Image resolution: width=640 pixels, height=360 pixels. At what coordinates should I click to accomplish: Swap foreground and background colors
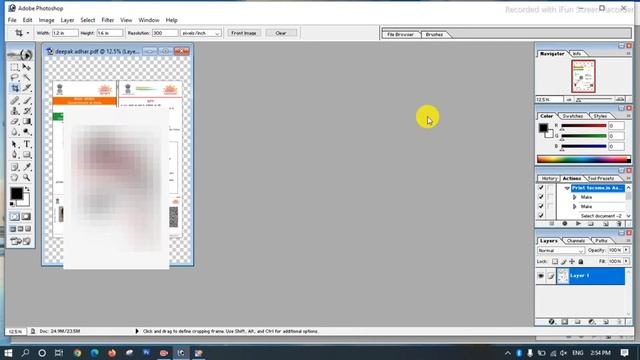pos(27,189)
